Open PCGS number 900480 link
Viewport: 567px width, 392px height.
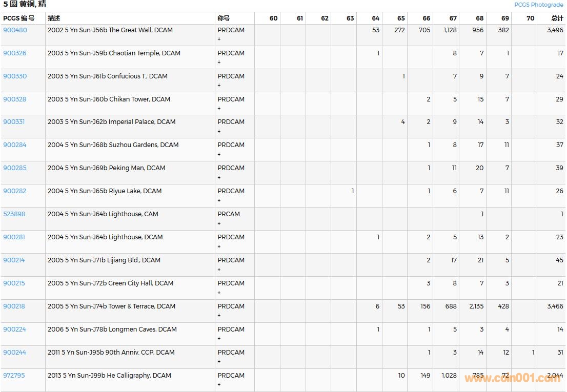[15, 30]
